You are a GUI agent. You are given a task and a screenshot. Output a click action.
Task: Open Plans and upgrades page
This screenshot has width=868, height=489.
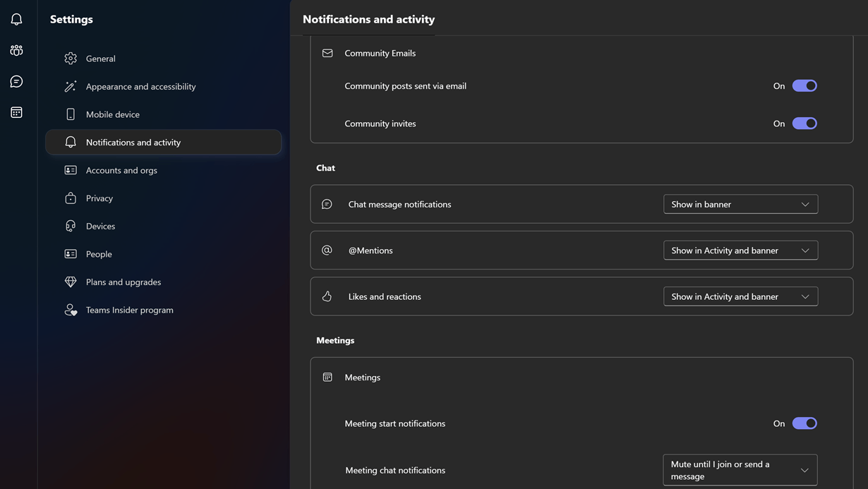pyautogui.click(x=163, y=282)
